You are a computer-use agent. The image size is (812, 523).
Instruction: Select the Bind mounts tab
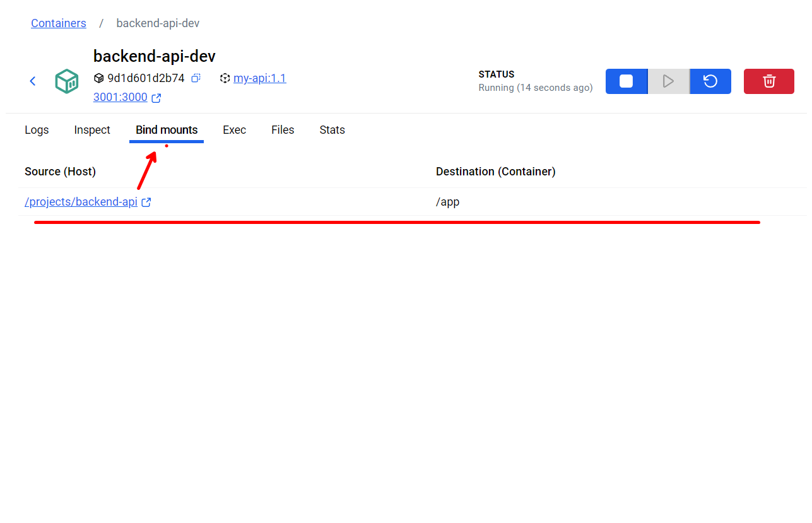(167, 130)
